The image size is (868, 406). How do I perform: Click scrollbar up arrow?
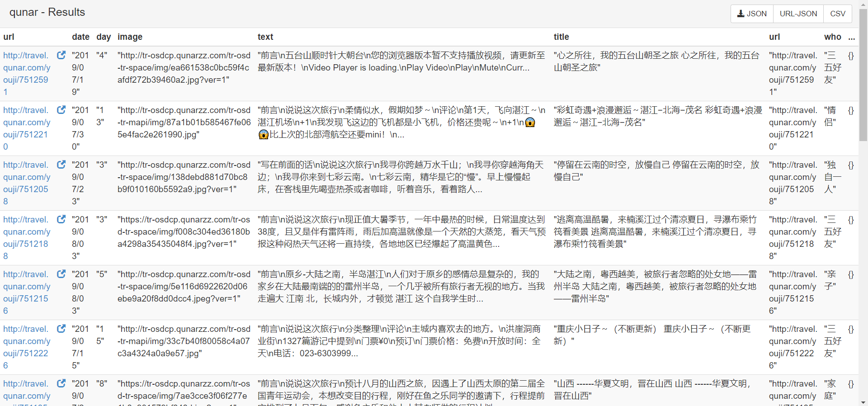pyautogui.click(x=863, y=4)
